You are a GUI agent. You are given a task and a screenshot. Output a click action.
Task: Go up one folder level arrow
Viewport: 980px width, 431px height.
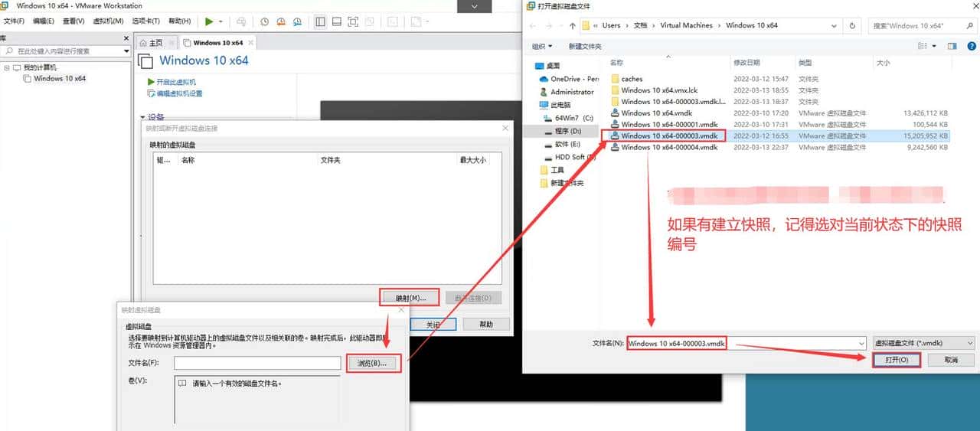(x=573, y=25)
